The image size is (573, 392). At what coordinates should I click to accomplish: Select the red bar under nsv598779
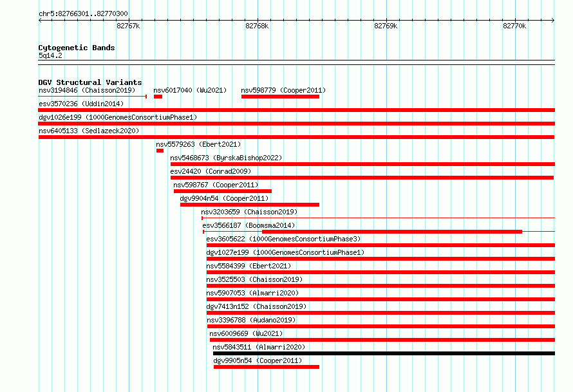tap(280, 97)
